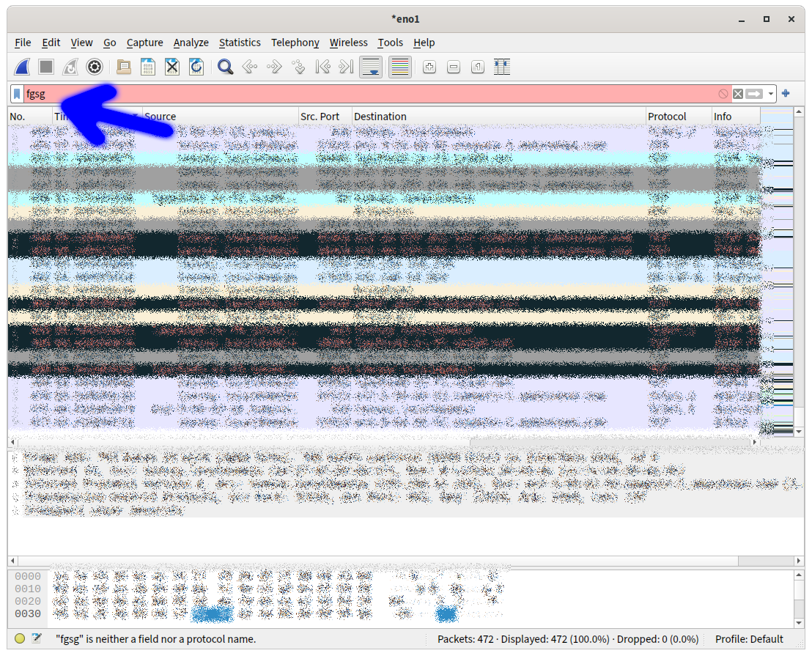Viewport: 812px width, 656px height.
Task: Zoom out on the main window text
Action: (454, 67)
